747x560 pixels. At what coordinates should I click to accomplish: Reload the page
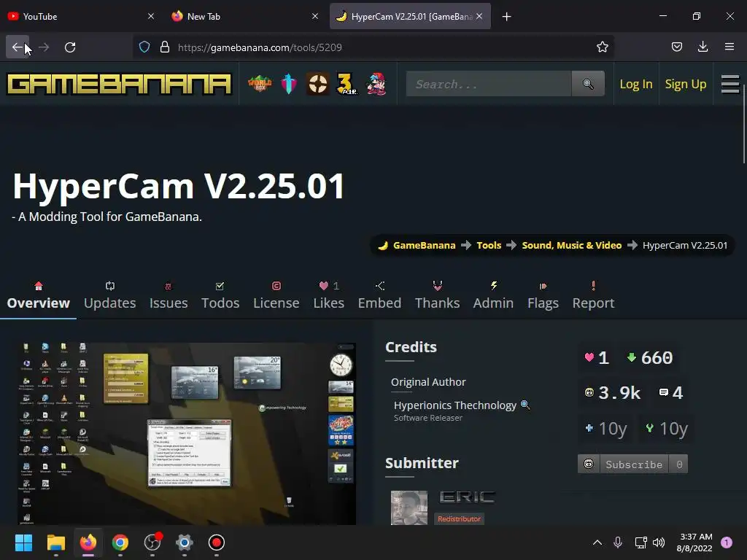coord(70,47)
